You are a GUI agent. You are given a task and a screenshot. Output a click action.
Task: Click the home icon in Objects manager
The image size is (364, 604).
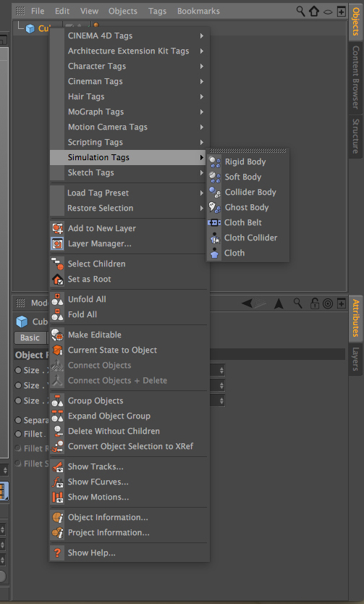314,11
